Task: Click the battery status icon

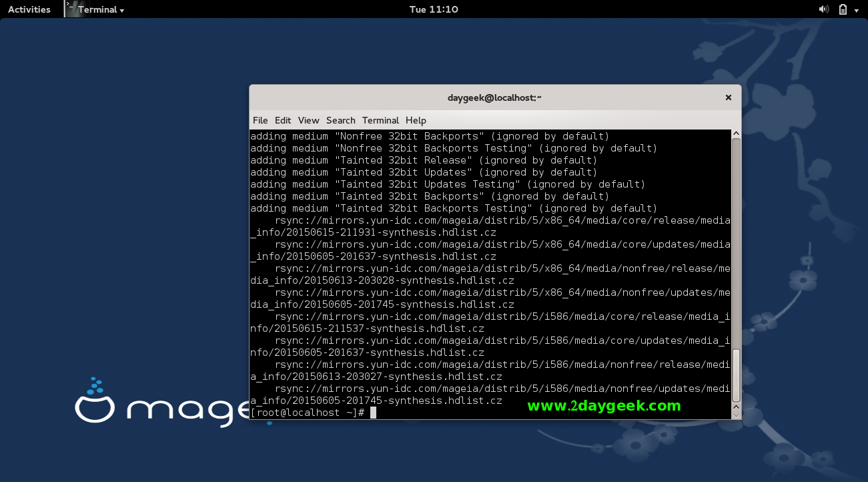Action: click(x=843, y=9)
